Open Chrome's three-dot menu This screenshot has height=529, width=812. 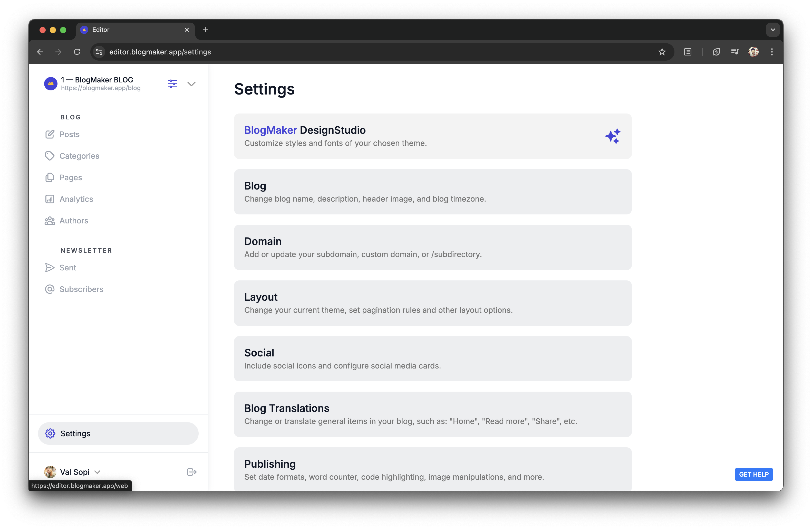pyautogui.click(x=772, y=52)
